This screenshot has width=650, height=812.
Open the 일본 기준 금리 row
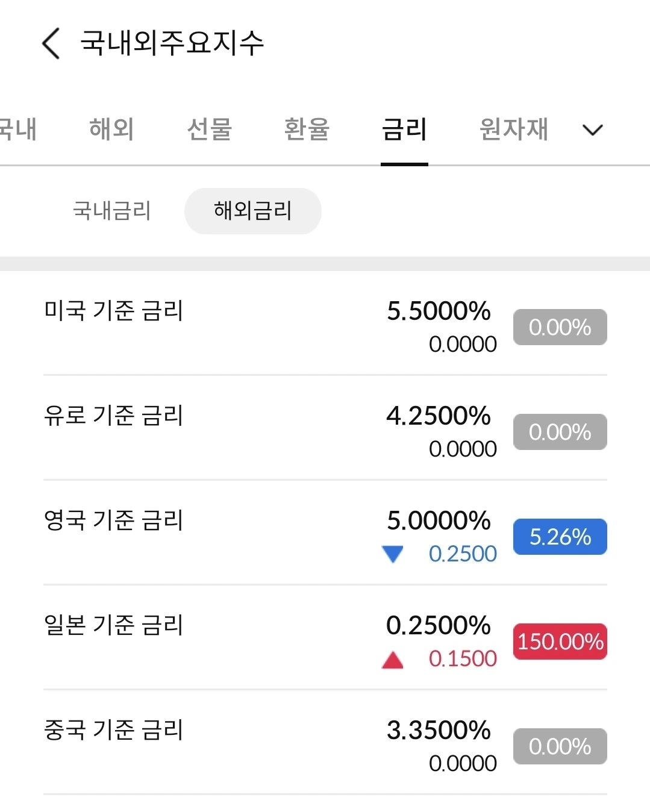[x=113, y=625]
